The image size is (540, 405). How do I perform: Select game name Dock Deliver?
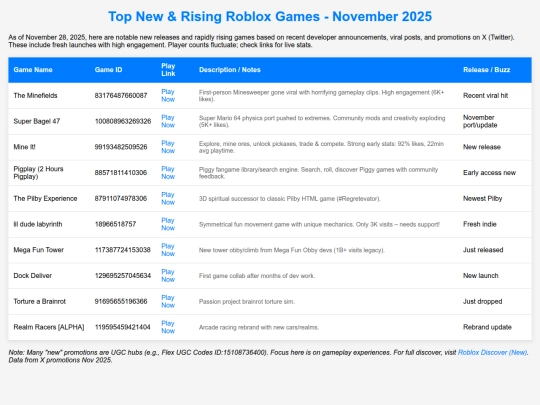(32, 276)
